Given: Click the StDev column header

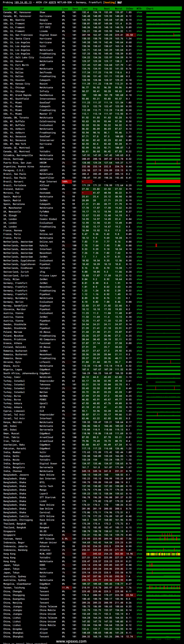Looking at the screenshot, I should coord(130,9).
